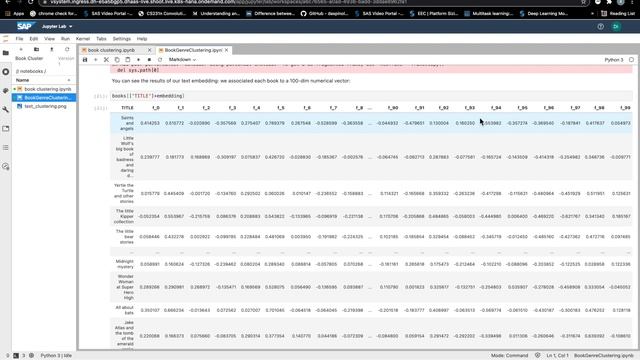Click the new launcher plus icon in file browser

(x=21, y=49)
